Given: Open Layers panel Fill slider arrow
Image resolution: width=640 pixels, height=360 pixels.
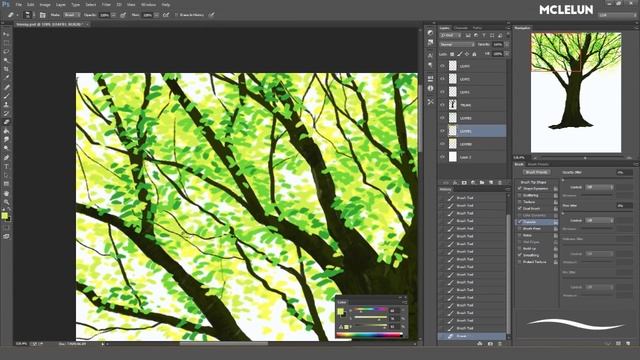Looking at the screenshot, I should click(507, 54).
